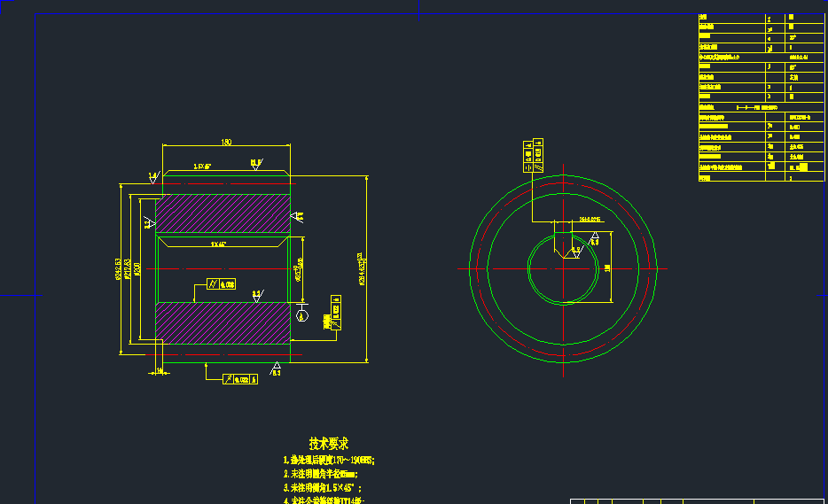Select the ø200 diameter dimension text
Image resolution: width=828 pixels, height=504 pixels.
(x=137, y=269)
